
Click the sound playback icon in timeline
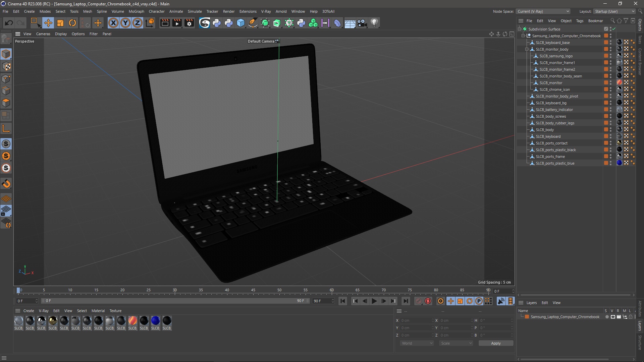click(x=501, y=301)
